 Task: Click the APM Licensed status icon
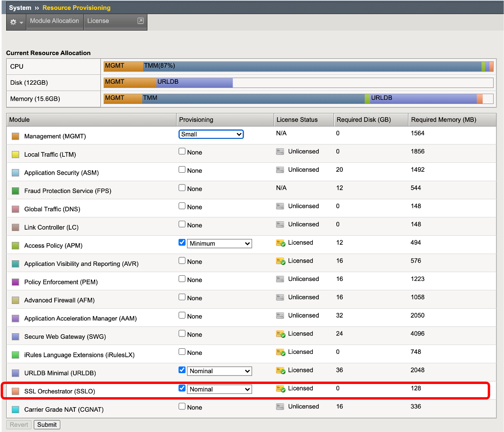click(281, 243)
